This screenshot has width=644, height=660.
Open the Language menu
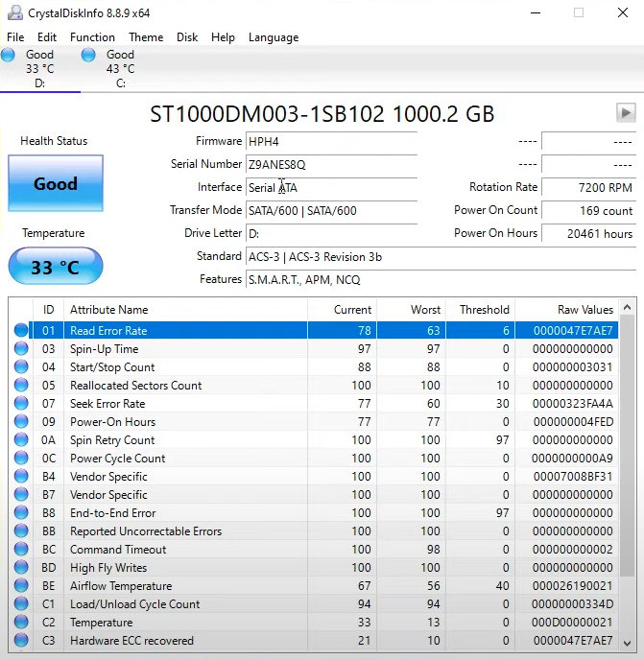tap(274, 37)
